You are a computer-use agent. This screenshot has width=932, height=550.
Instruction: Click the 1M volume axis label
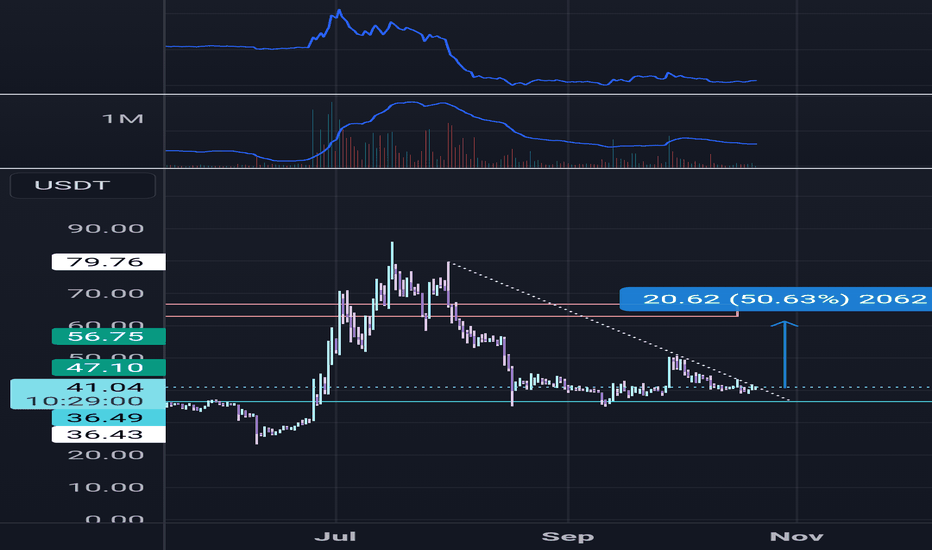click(x=123, y=119)
